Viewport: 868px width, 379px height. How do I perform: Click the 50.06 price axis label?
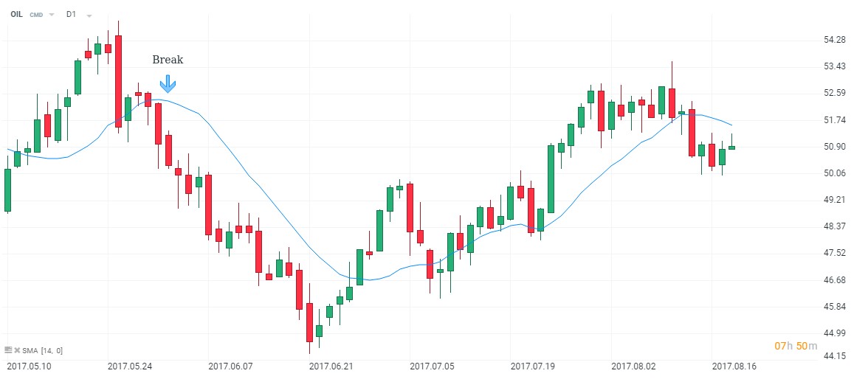click(836, 173)
